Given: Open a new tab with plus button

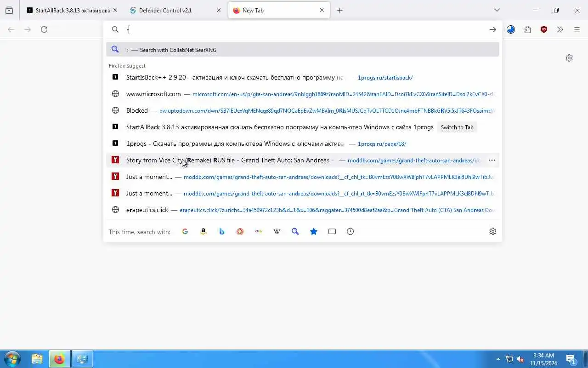Looking at the screenshot, I should click(340, 10).
